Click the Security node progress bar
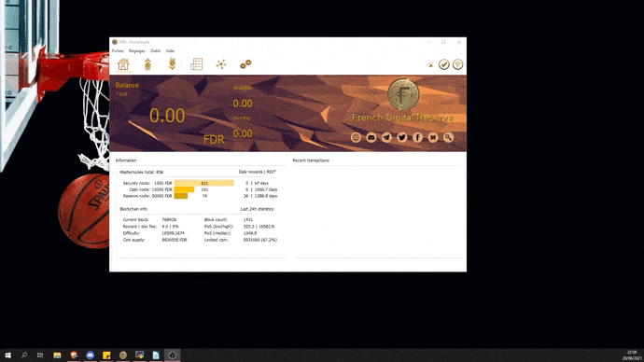This screenshot has height=362, width=644. [204, 183]
